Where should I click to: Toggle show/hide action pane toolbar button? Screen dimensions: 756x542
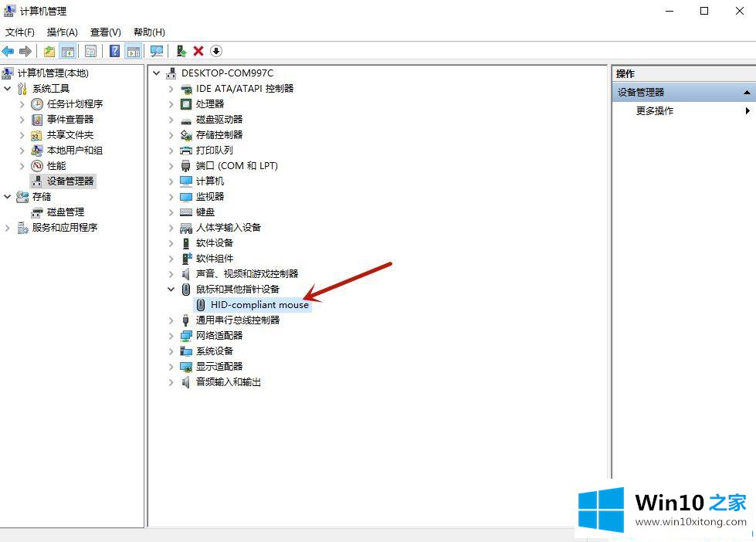point(134,51)
